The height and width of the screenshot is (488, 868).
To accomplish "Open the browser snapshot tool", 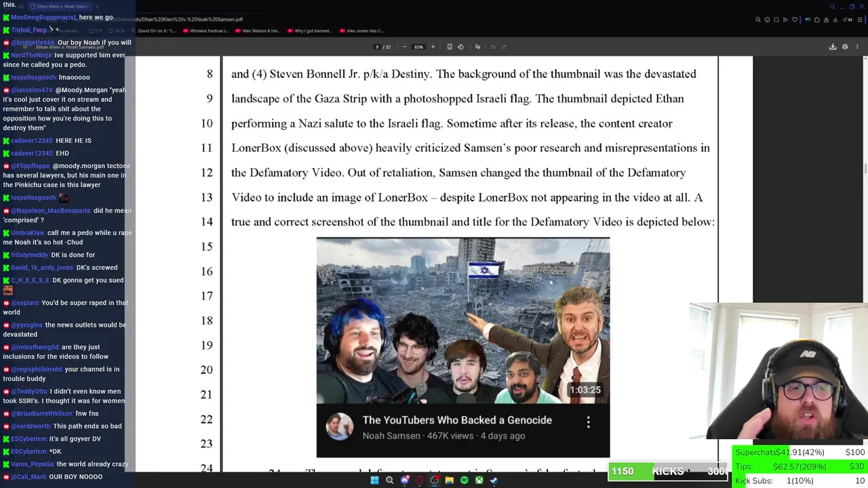I will [776, 20].
